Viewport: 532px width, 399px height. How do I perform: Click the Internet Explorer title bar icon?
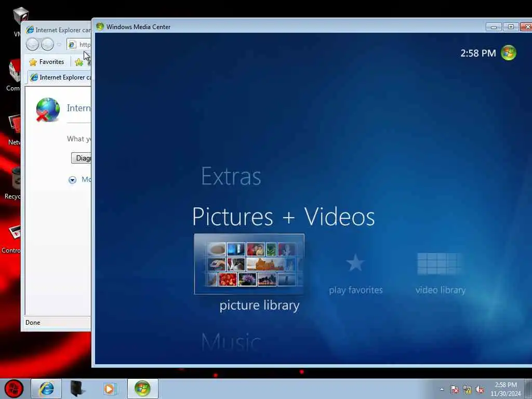[30, 30]
